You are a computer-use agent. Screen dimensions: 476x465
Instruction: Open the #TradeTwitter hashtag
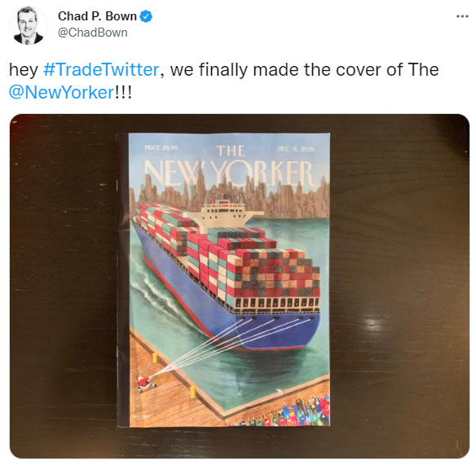[x=101, y=69]
